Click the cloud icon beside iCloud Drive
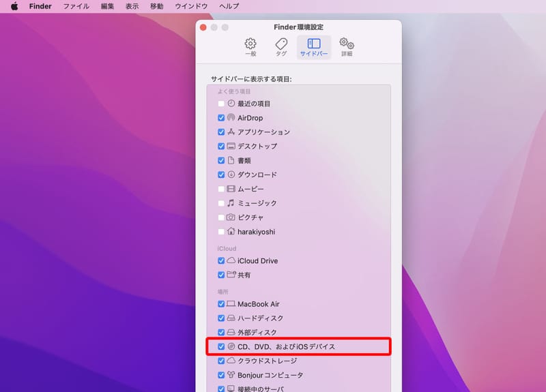This screenshot has height=392, width=546. [x=231, y=260]
